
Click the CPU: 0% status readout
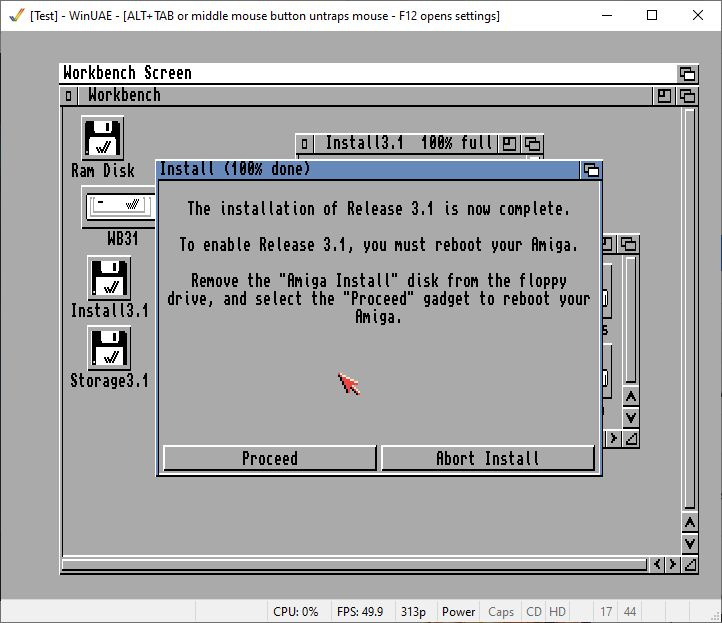pyautogui.click(x=296, y=611)
